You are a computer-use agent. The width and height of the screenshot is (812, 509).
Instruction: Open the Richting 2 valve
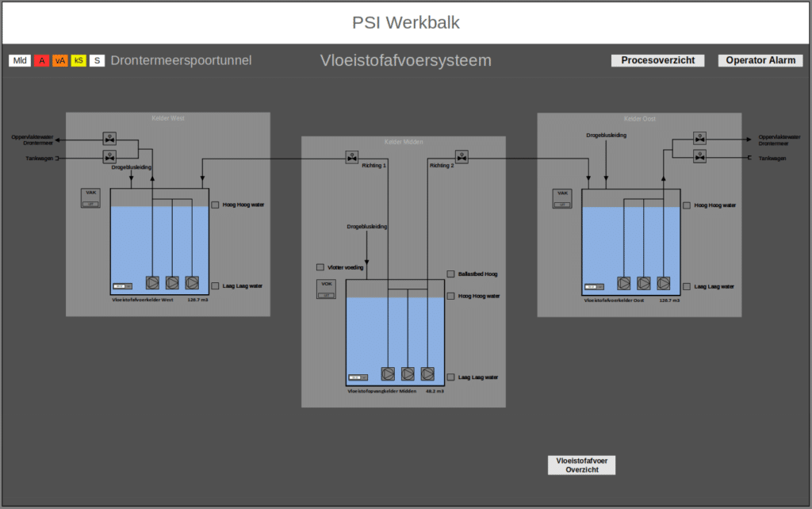[x=462, y=157]
